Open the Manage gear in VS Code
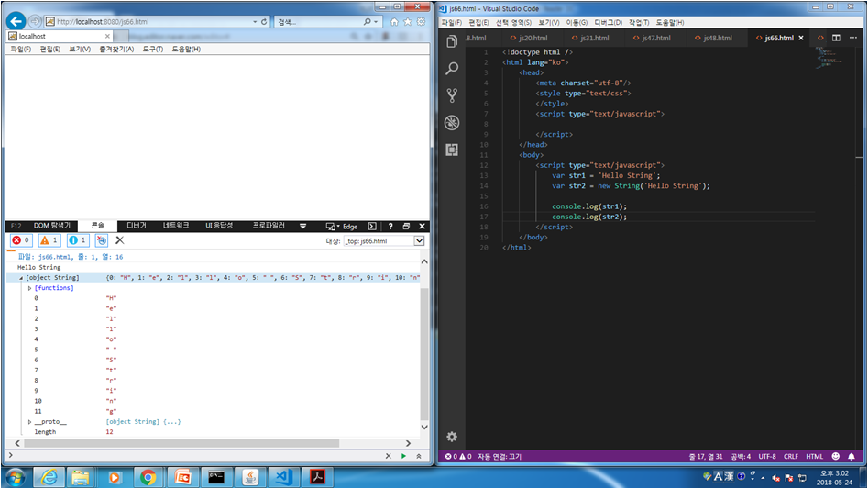This screenshot has height=489, width=868. pos(452,437)
